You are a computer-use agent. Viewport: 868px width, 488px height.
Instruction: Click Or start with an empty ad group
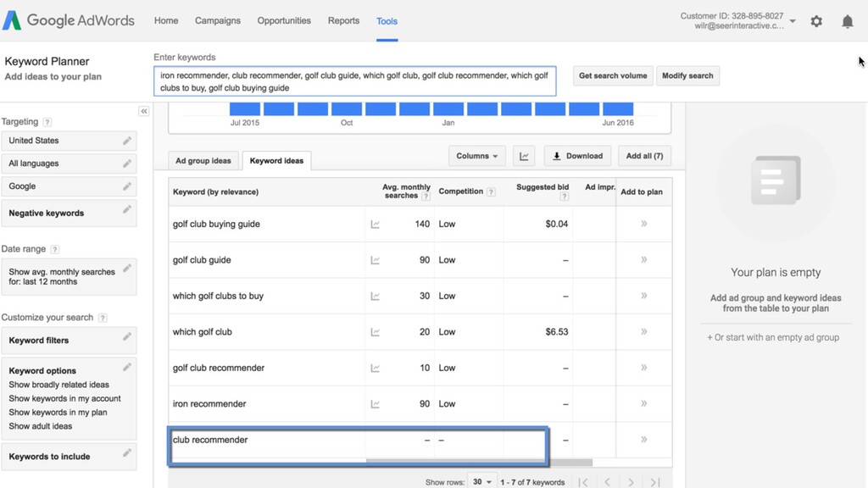[x=773, y=337]
